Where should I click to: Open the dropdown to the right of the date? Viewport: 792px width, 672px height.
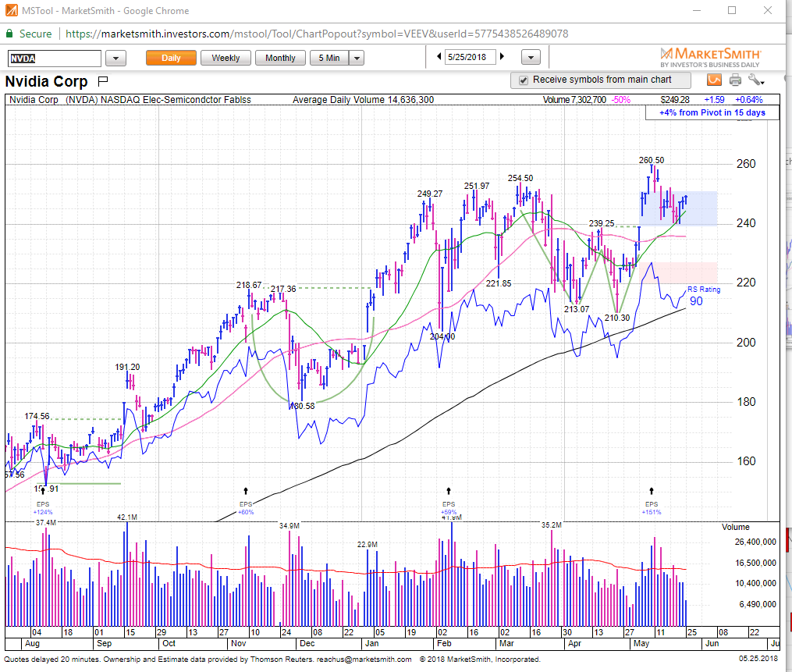pos(531,58)
